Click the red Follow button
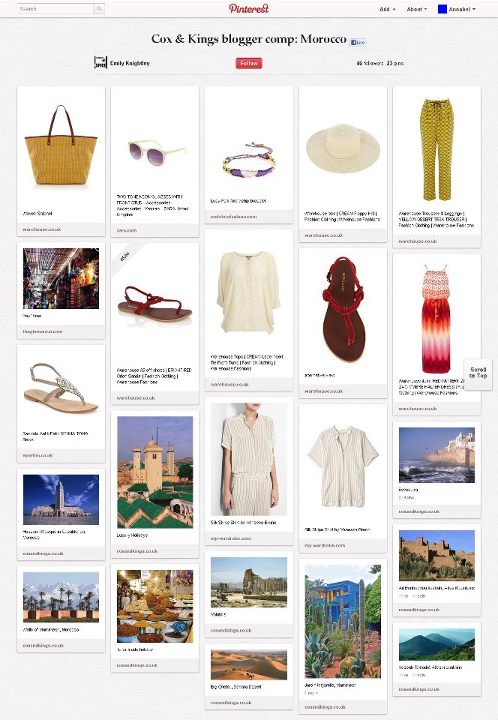498x720 pixels. click(x=249, y=63)
